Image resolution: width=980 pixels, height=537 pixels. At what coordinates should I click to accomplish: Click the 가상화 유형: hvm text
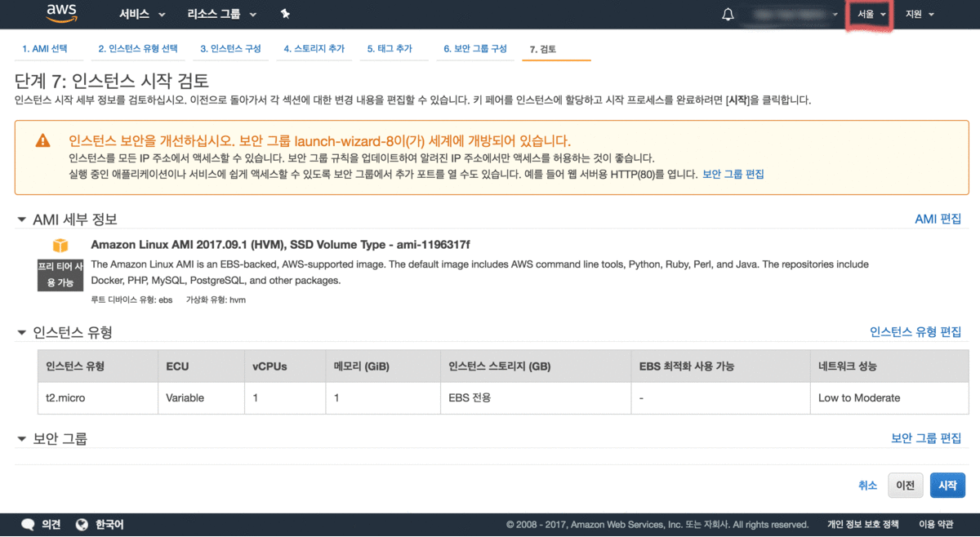click(x=216, y=300)
